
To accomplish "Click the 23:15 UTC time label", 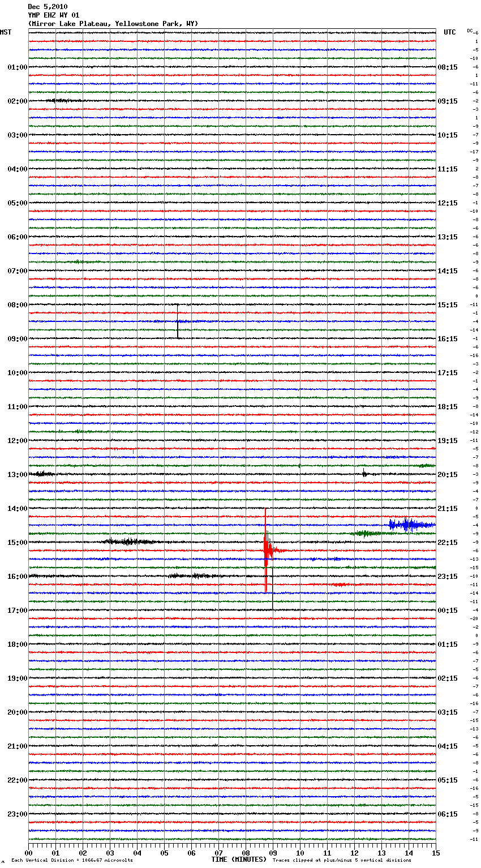I will [x=448, y=577].
